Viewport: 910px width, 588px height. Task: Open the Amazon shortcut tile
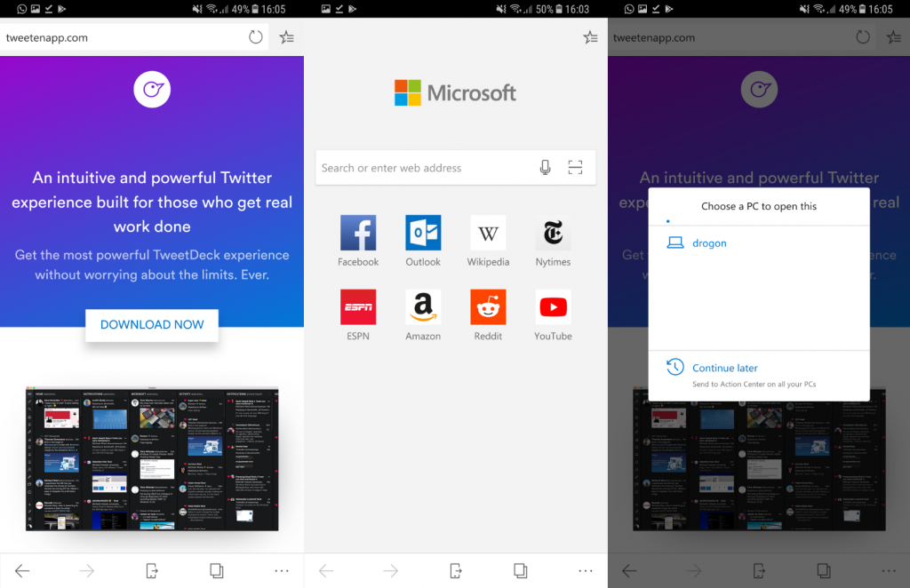423,315
